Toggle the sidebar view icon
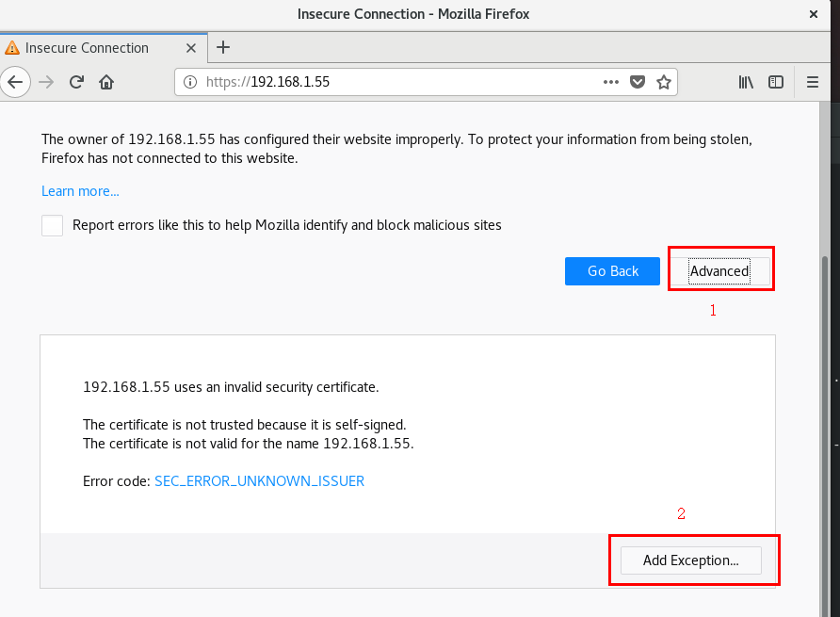Screen dimensions: 840x617 [x=776, y=82]
